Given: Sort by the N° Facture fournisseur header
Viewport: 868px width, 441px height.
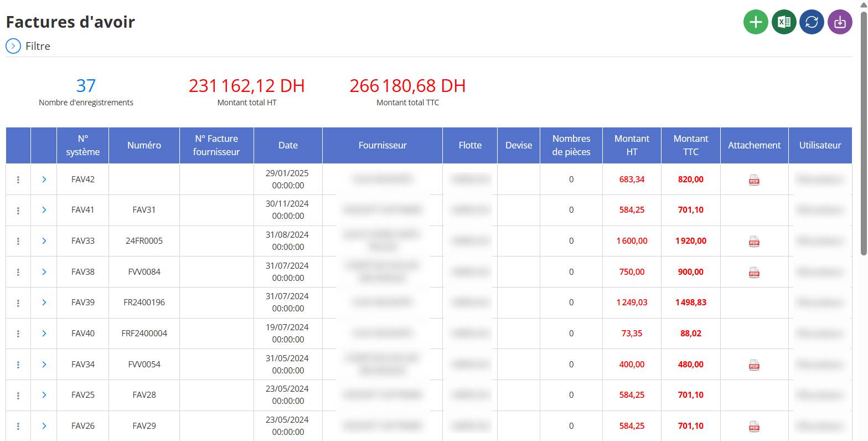Looking at the screenshot, I should click(x=216, y=145).
